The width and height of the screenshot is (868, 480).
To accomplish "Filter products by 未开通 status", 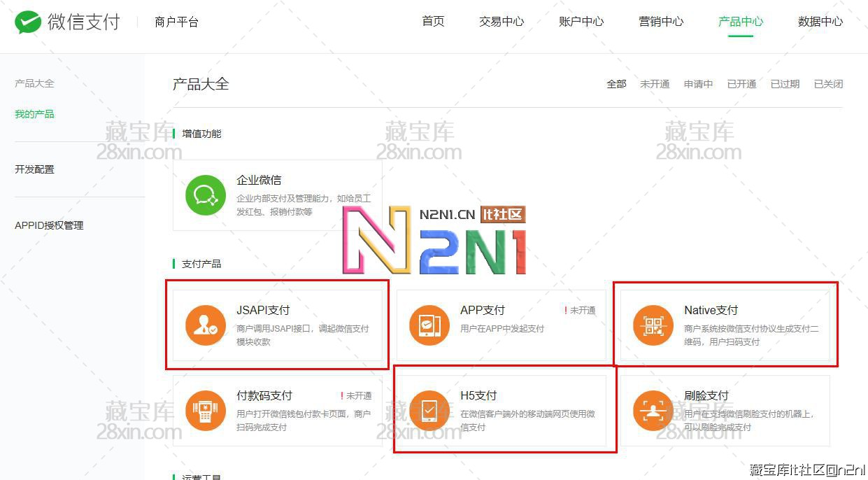I will pos(655,84).
